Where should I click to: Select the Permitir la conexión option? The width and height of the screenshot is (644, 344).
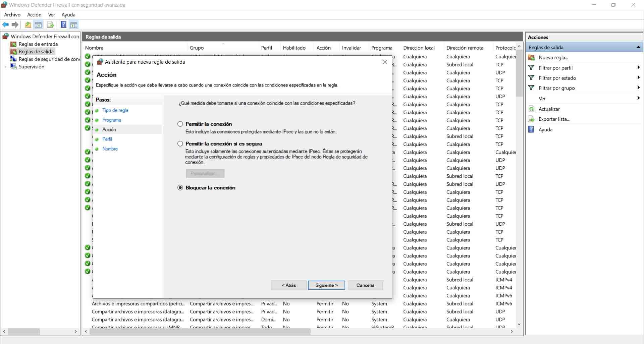pyautogui.click(x=180, y=124)
